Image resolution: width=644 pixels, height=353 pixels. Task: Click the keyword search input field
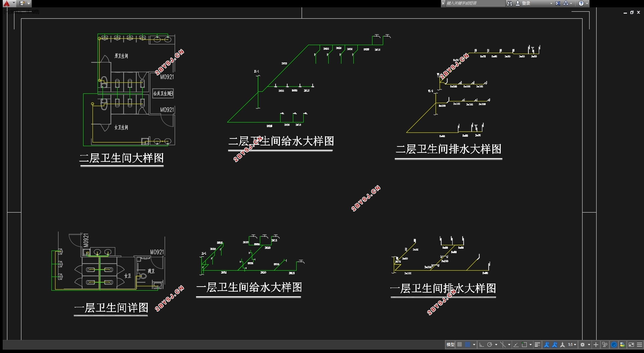tap(475, 3)
